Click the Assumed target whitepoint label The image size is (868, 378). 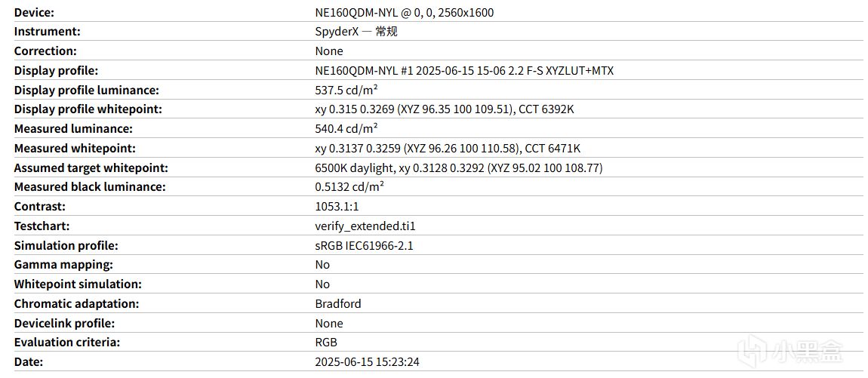coord(91,167)
